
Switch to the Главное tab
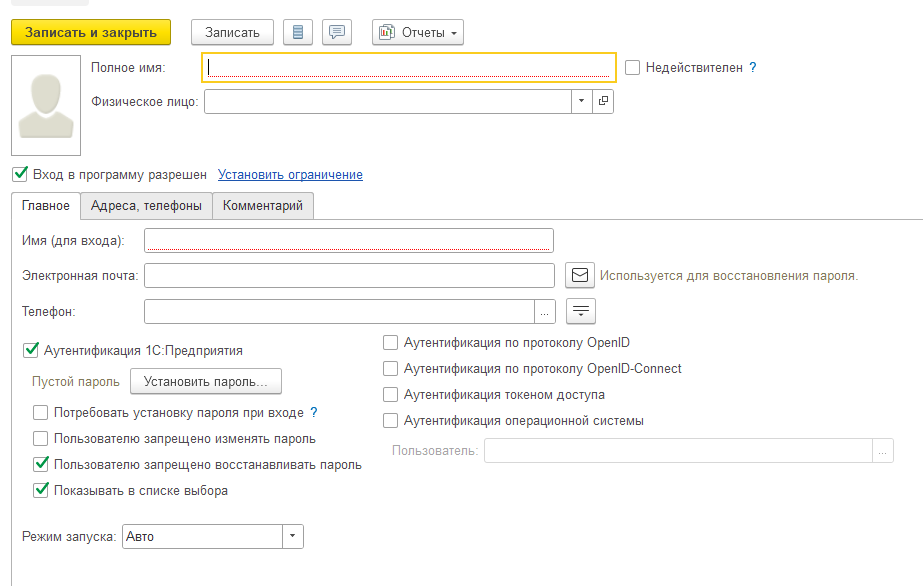[x=46, y=206]
